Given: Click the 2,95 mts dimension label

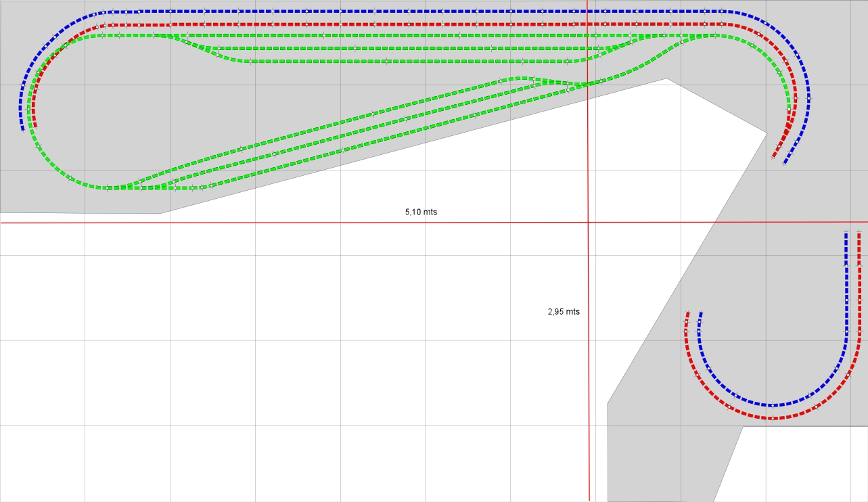Looking at the screenshot, I should tap(564, 312).
